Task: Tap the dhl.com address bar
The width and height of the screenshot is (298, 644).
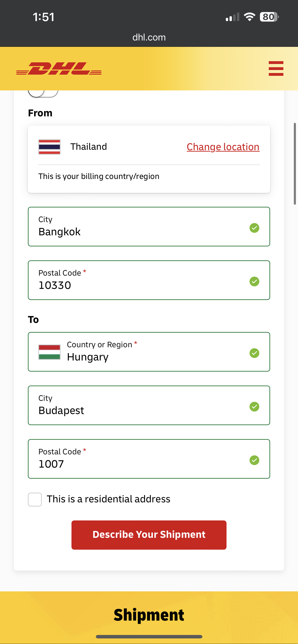Action: pyautogui.click(x=149, y=37)
